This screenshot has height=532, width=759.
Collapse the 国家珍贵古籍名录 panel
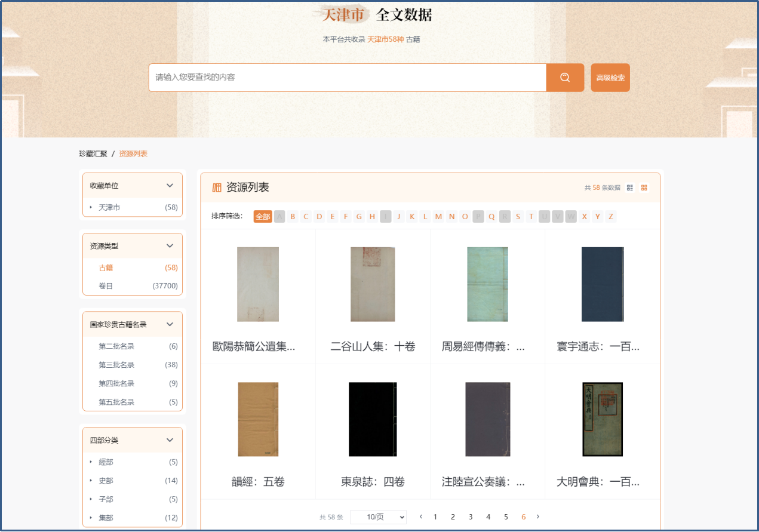click(x=170, y=324)
